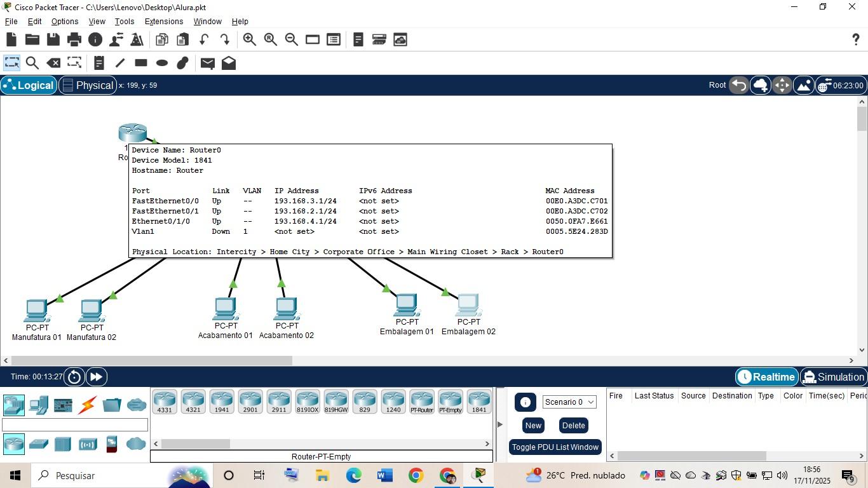Screen dimensions: 868x488
Task: Switch to Physical workspace view
Action: tap(88, 85)
